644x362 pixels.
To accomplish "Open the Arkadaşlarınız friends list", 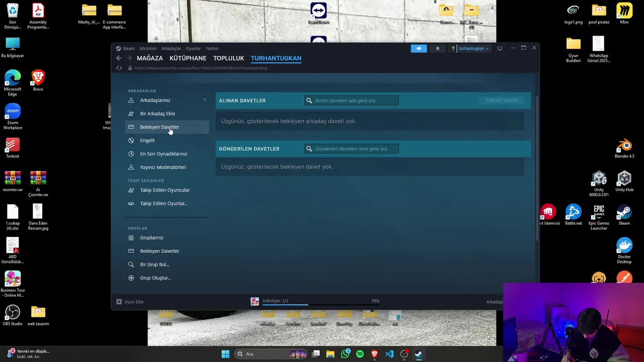I will (167, 100).
